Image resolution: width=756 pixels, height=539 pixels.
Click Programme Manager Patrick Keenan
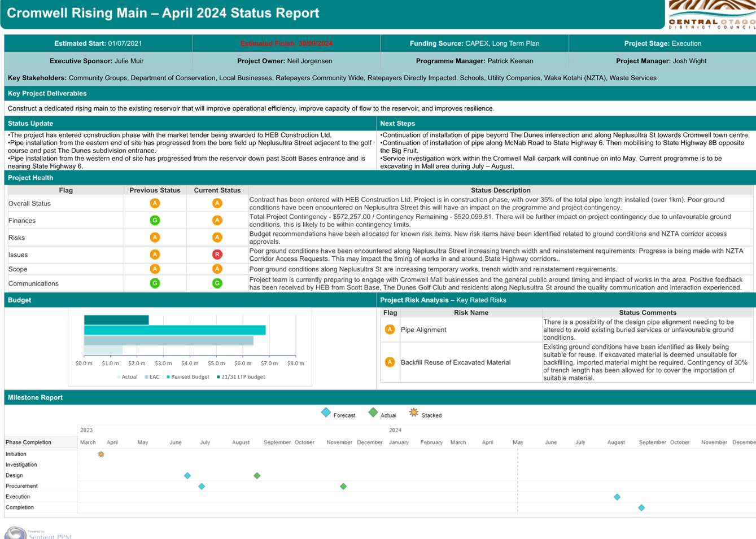(474, 61)
